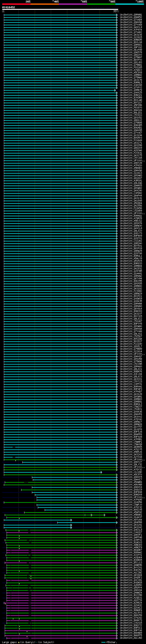Select hit label UniRef100_P93265

131,67
